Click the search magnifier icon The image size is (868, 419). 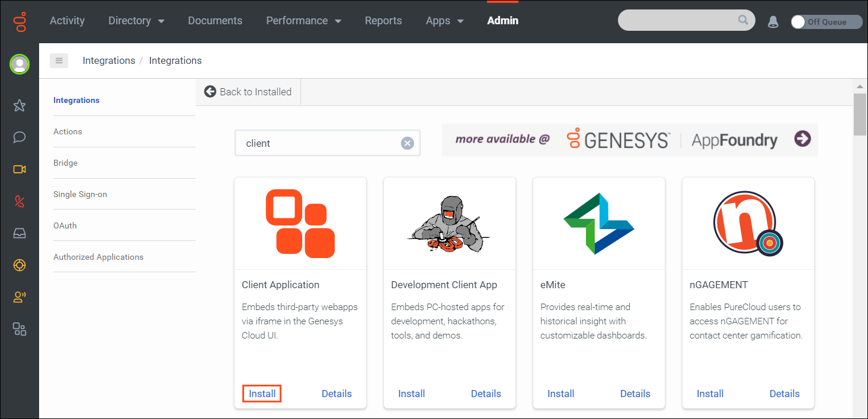pos(743,20)
